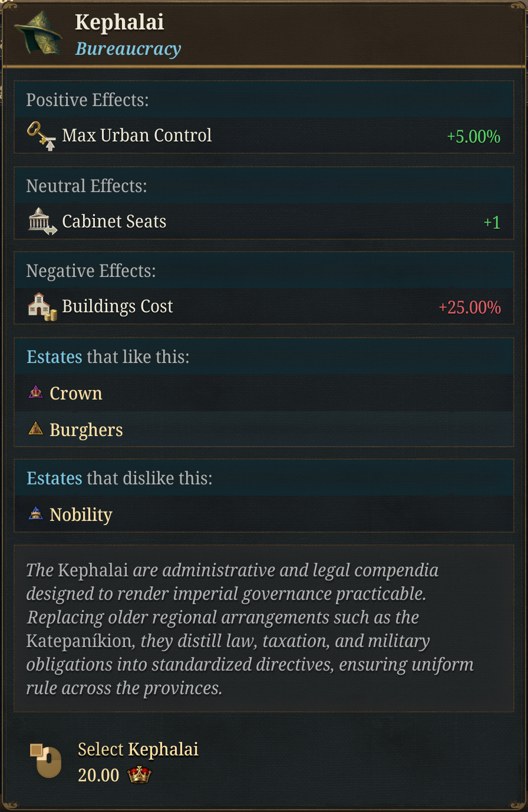
Task: Click the Max Urban Control key icon
Action: [x=41, y=136]
